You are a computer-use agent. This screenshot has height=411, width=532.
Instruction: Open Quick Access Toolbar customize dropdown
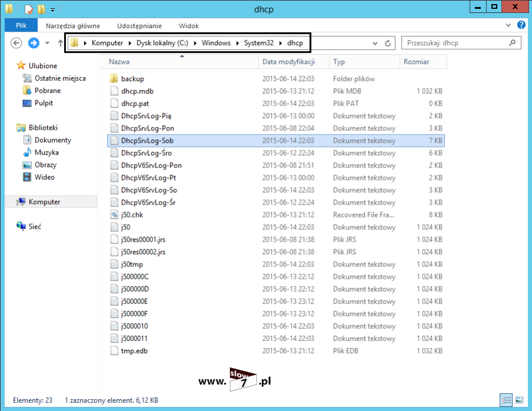click(x=52, y=9)
